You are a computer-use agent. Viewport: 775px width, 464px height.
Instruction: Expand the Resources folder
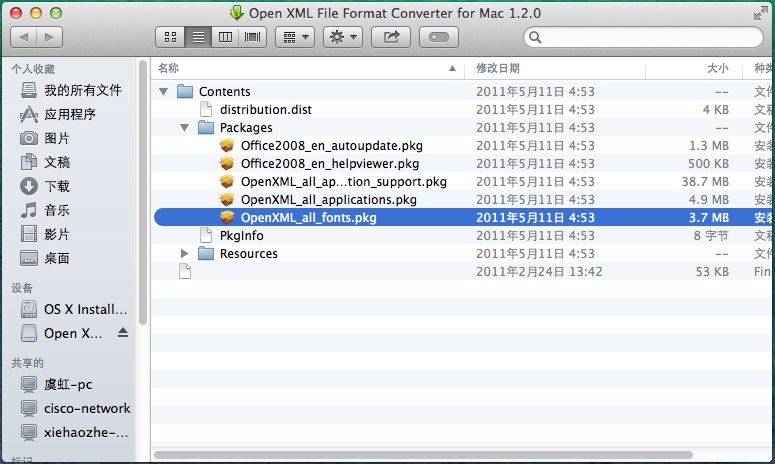pos(184,253)
